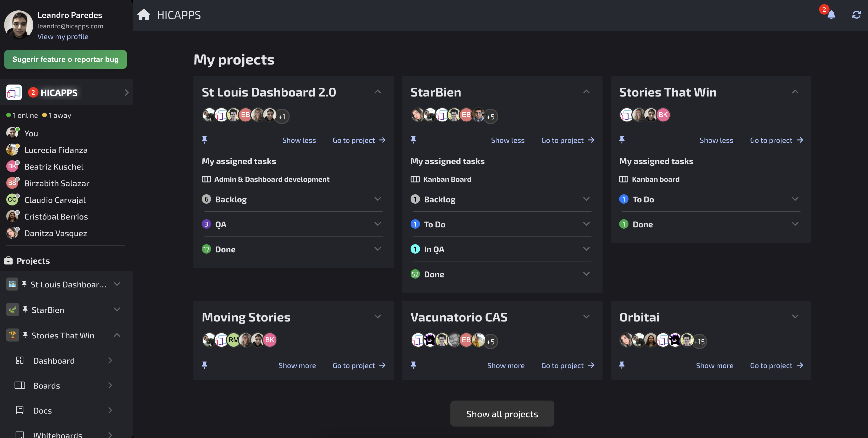The height and width of the screenshot is (438, 868).
Task: Select Danitza Vasquez in members list
Action: 56,233
